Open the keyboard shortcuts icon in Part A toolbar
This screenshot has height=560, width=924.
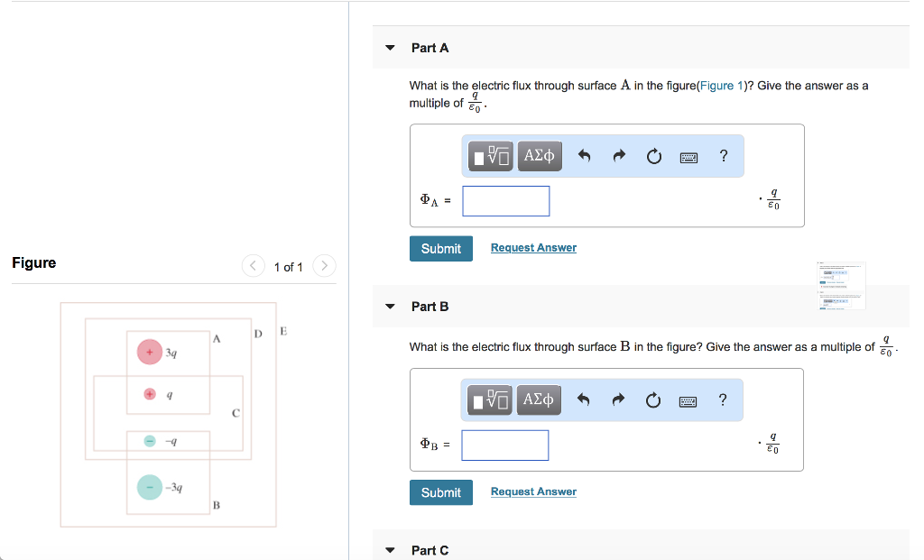[688, 155]
